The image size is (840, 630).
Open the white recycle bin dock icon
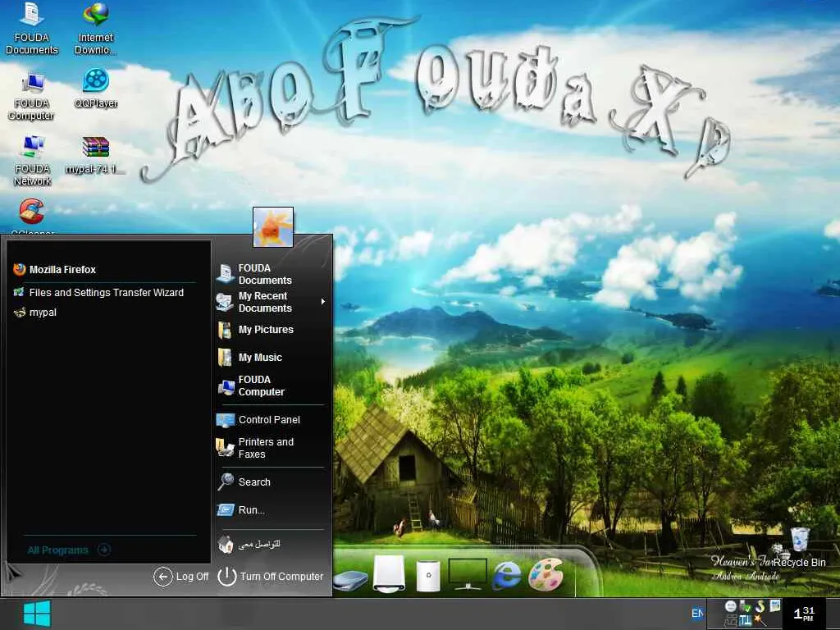[428, 575]
